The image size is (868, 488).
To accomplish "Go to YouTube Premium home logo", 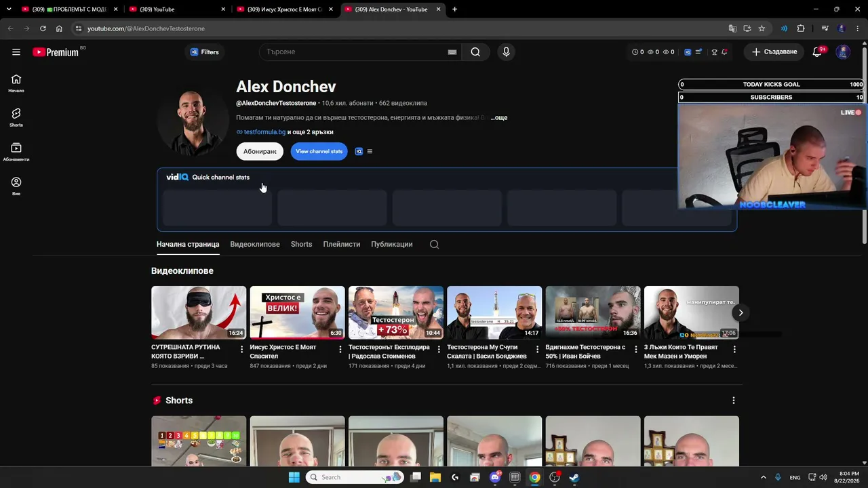I will click(56, 52).
